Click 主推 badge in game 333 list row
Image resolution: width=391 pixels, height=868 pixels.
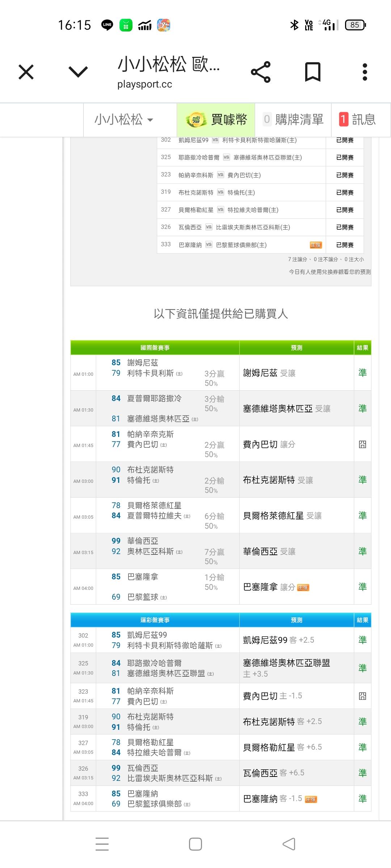(x=316, y=245)
